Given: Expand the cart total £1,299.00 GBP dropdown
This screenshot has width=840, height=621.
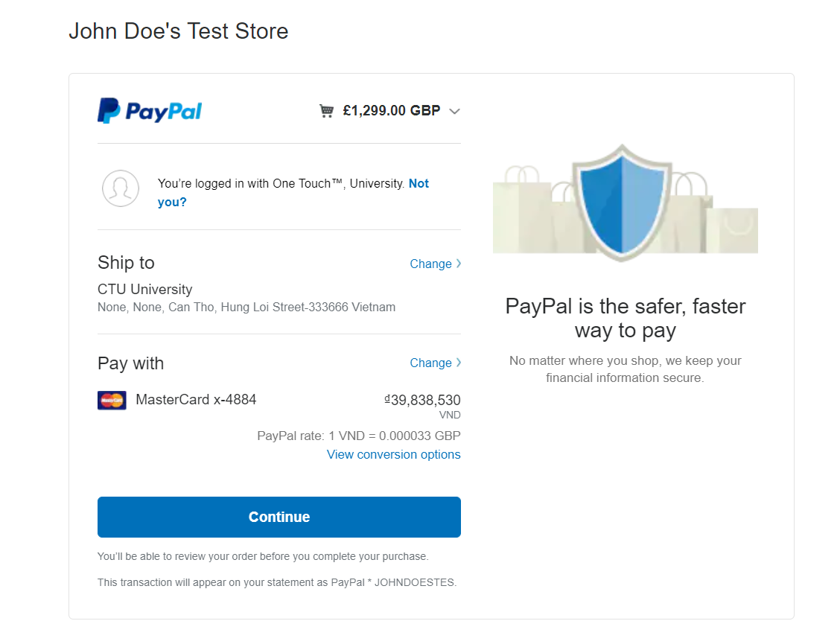Looking at the screenshot, I should pyautogui.click(x=455, y=110).
